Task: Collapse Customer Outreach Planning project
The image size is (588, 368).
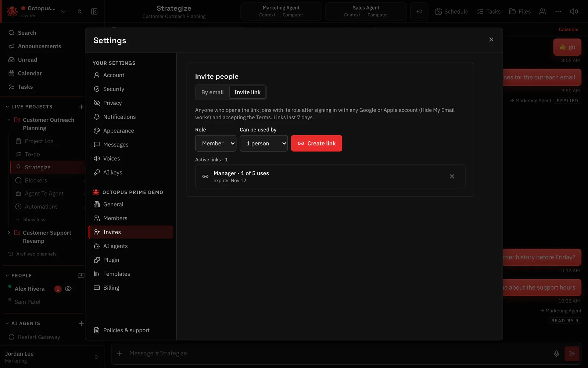Action: 9,120
